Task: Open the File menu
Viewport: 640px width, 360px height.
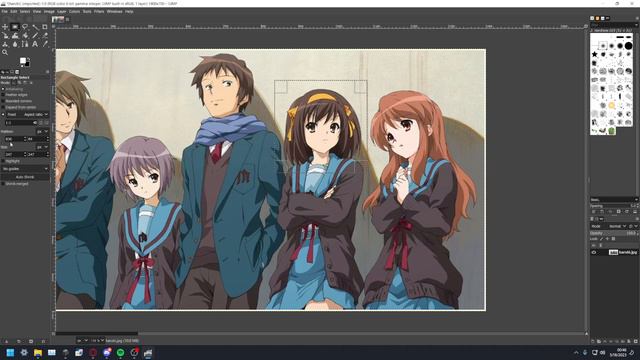Action: (x=4, y=11)
